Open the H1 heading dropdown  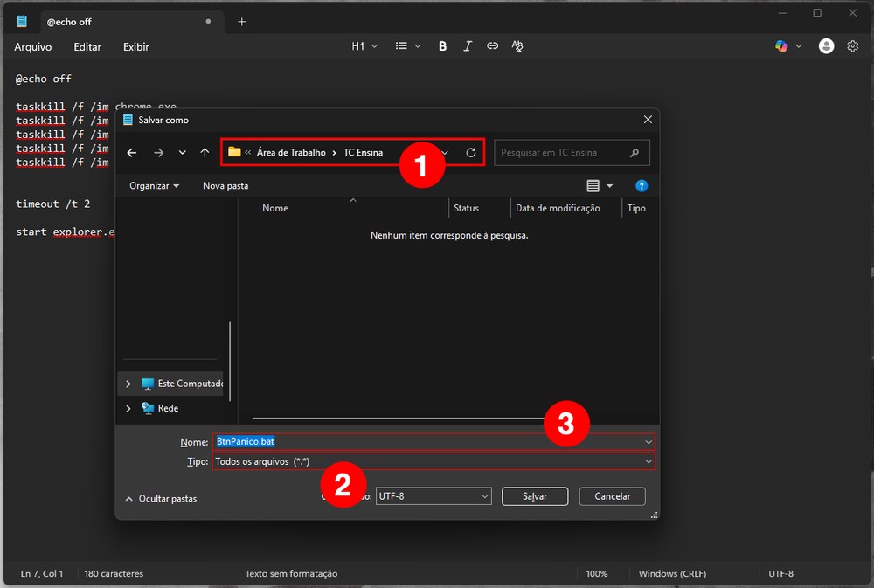pos(364,46)
